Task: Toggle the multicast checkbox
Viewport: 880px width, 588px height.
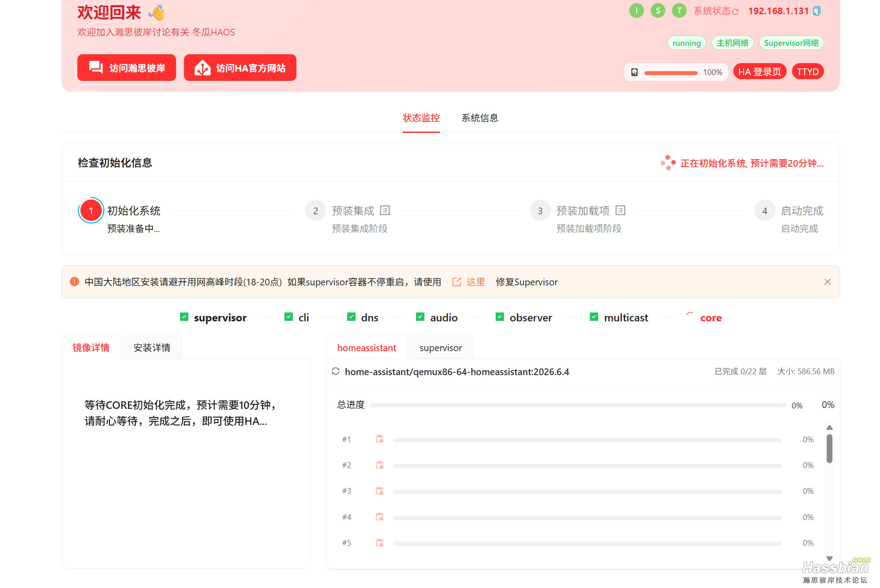Action: tap(594, 317)
